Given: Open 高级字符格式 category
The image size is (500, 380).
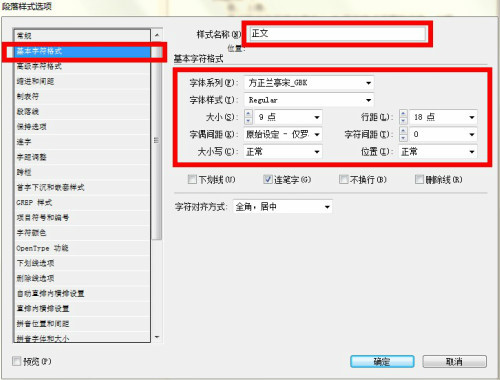Looking at the screenshot, I should click(x=82, y=66).
